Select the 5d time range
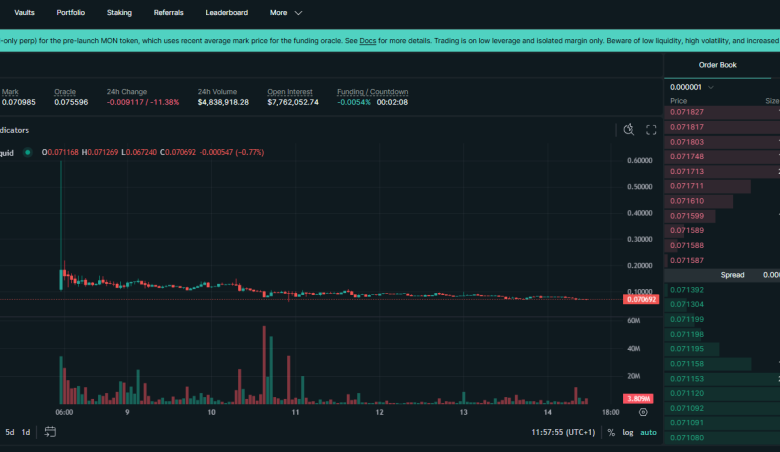The image size is (780, 452). (9, 432)
